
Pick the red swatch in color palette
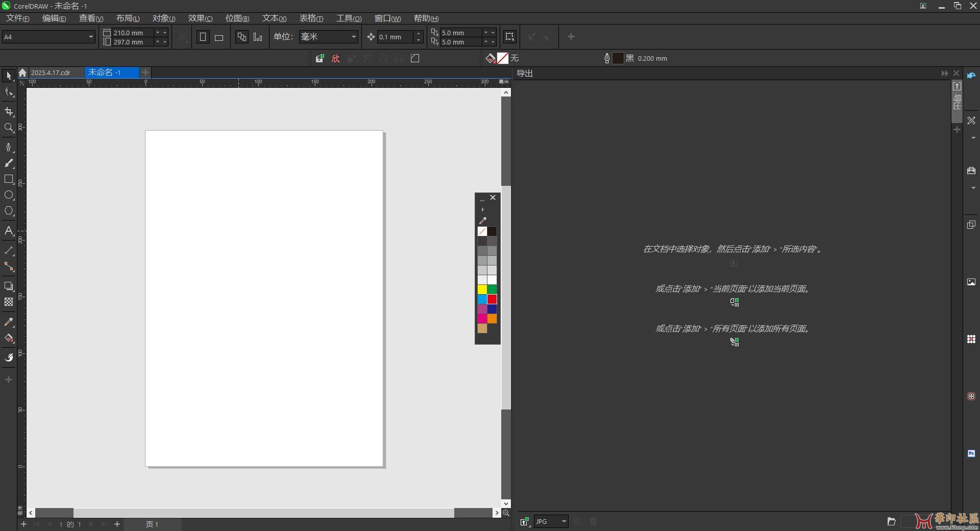click(492, 299)
